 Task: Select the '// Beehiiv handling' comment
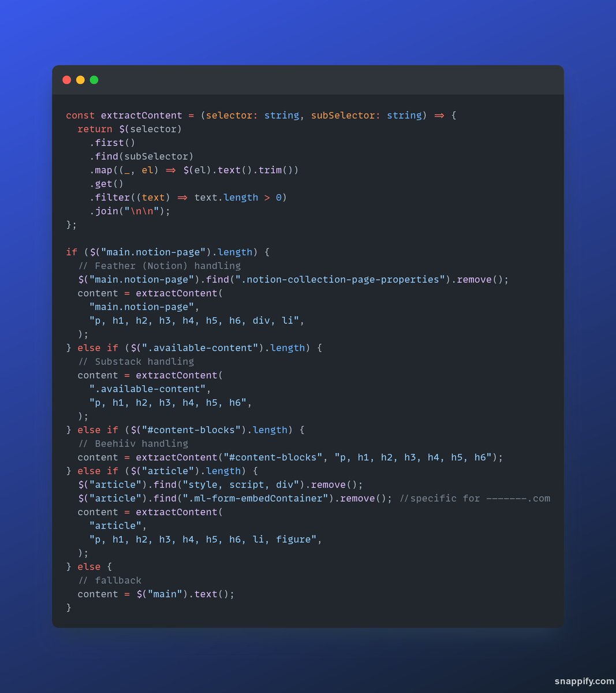coord(133,444)
